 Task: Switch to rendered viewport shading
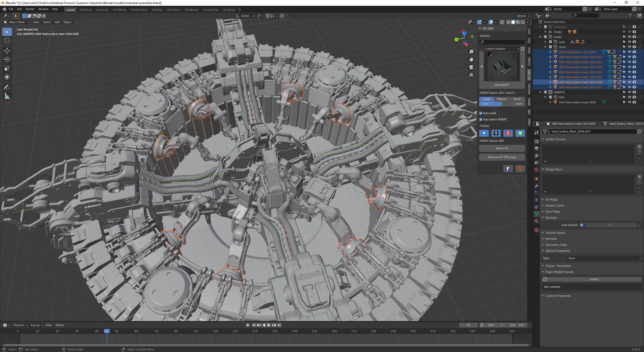[x=523, y=22]
